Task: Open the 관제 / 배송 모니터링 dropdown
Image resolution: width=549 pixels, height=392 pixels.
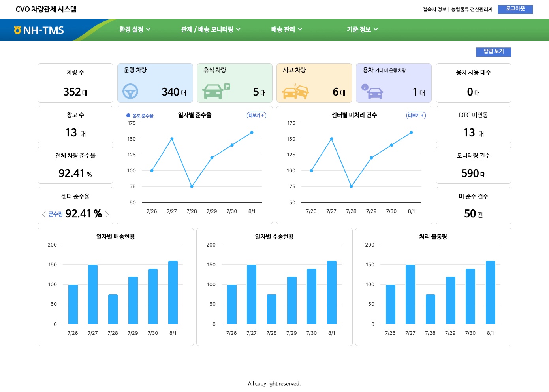Action: [211, 30]
